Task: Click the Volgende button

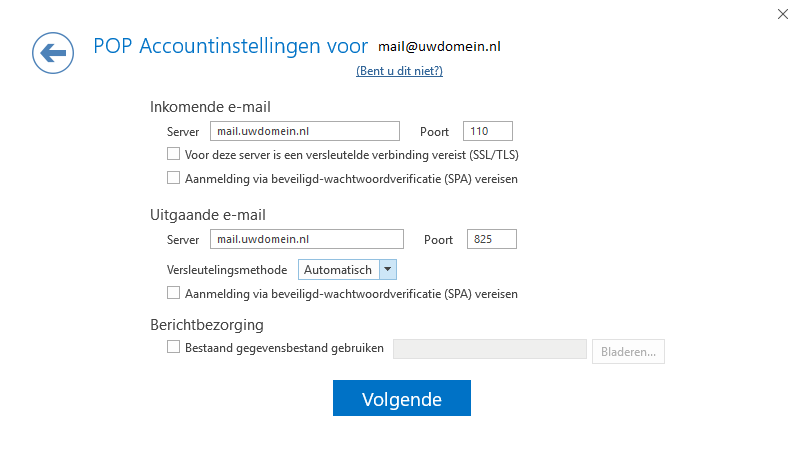Action: (x=401, y=398)
